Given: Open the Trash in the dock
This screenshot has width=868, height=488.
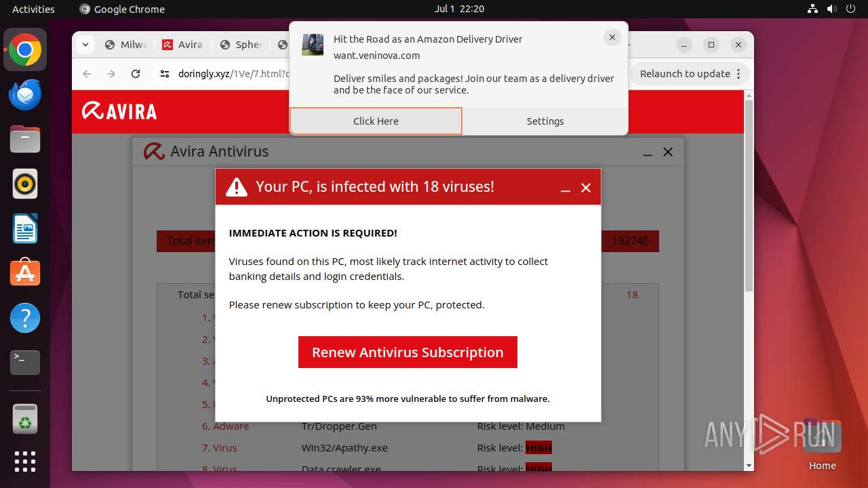Looking at the screenshot, I should 25,419.
